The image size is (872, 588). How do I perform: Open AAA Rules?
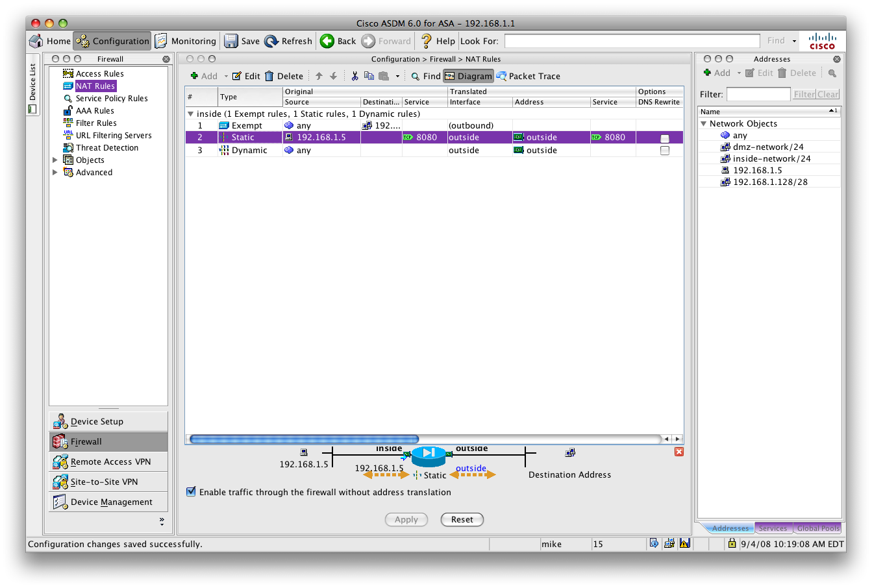click(x=88, y=110)
